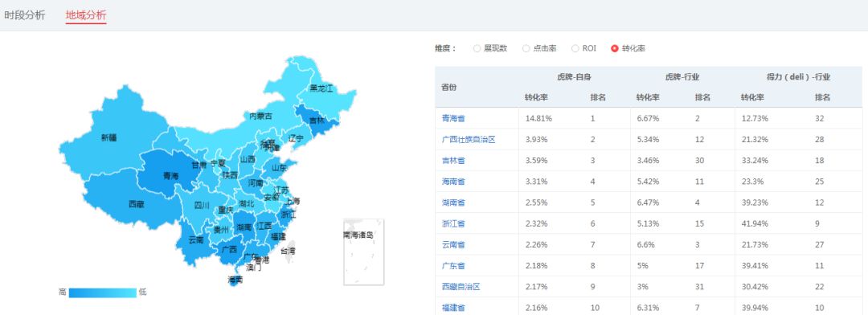The width and height of the screenshot is (868, 315).
Task: Click the 南海诸岛 inset map box
Action: click(x=364, y=252)
